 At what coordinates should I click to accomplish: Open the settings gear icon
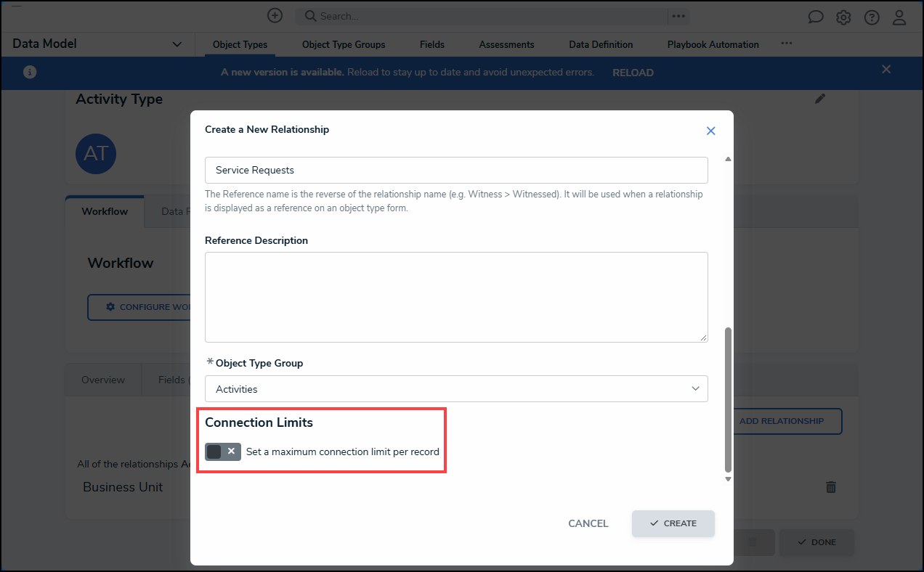point(843,17)
